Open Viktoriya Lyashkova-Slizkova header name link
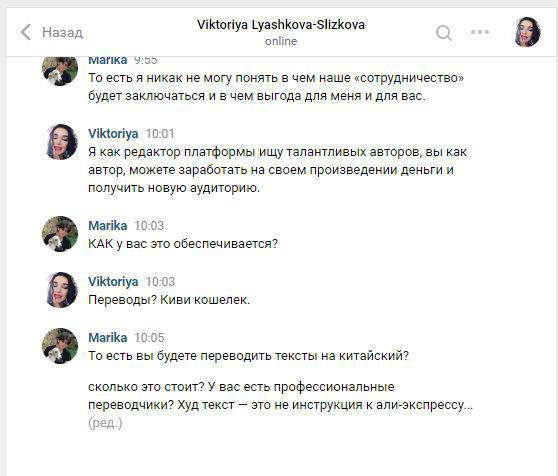The image size is (558, 476). (x=281, y=25)
